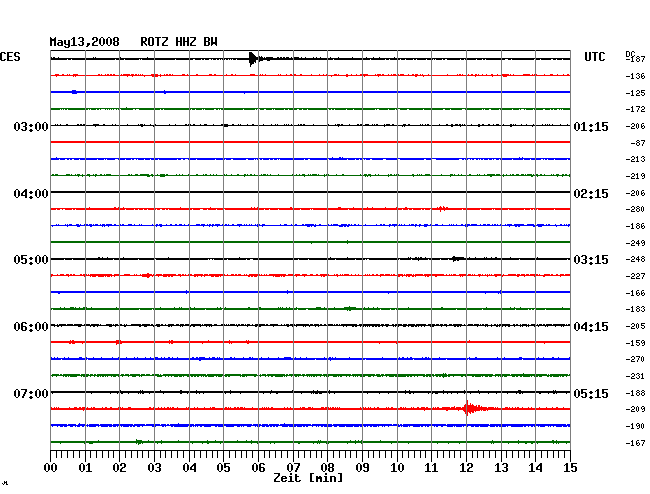Select the 07:00 local time label

[x=31, y=393]
